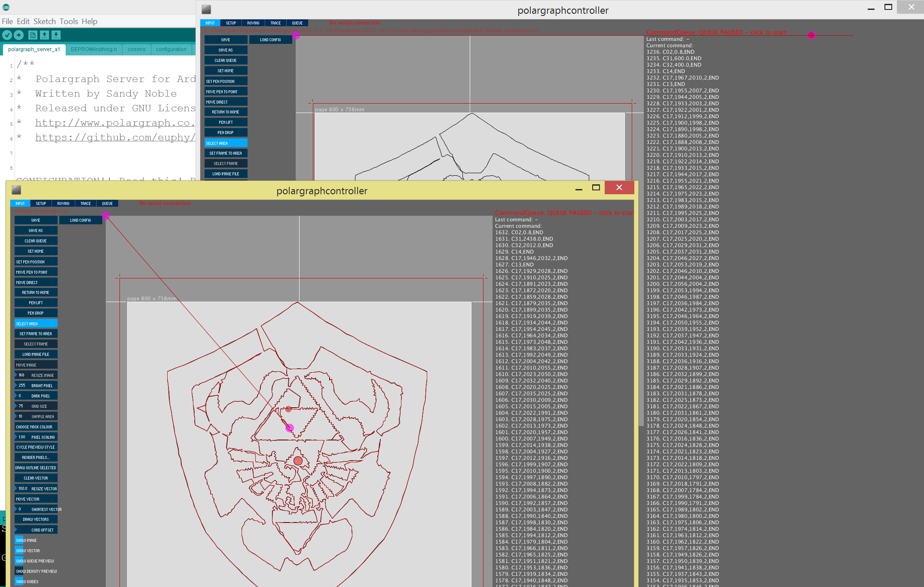Image resolution: width=924 pixels, height=587 pixels.
Task: Click QUEUE PAUSED click to start in front window
Action: [564, 213]
